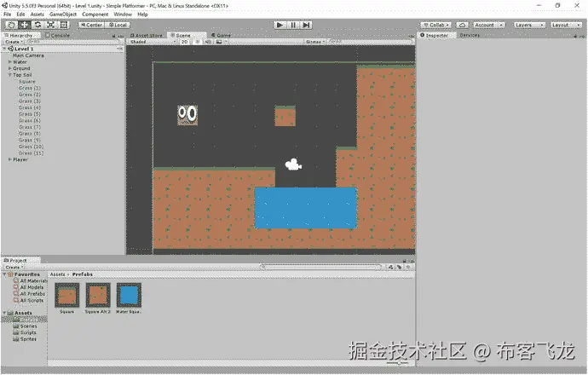Open the Gizmos dropdown

pyautogui.click(x=315, y=42)
